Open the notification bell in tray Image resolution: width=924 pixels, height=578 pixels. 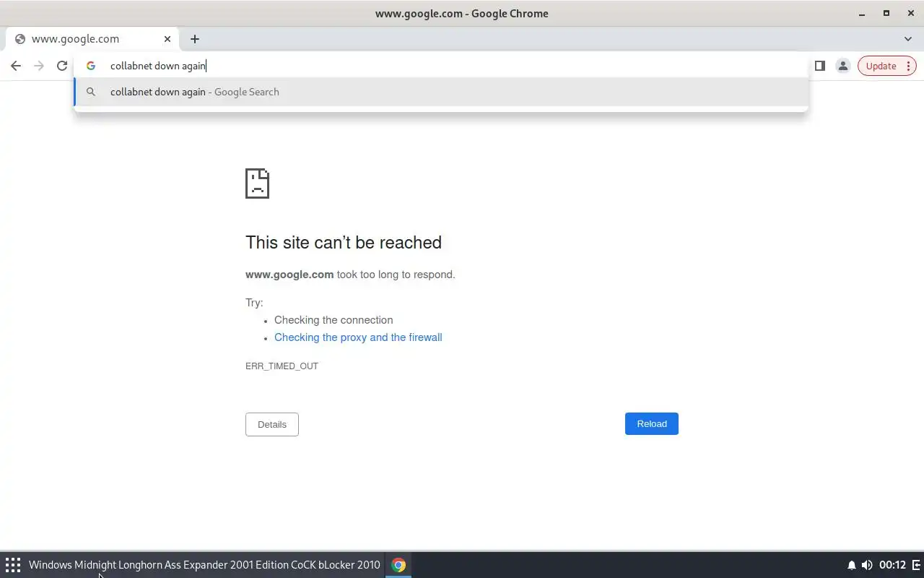[x=852, y=565]
